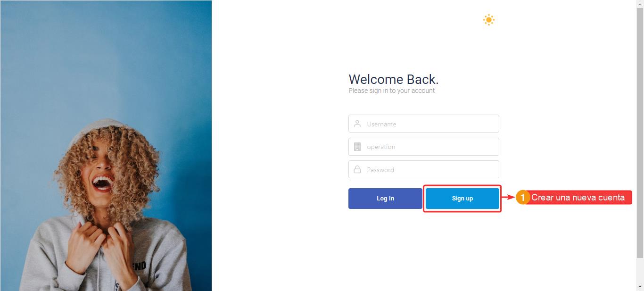Image resolution: width=644 pixels, height=291 pixels.
Task: Click the vertical scrollbar thumb
Action: [x=640, y=133]
